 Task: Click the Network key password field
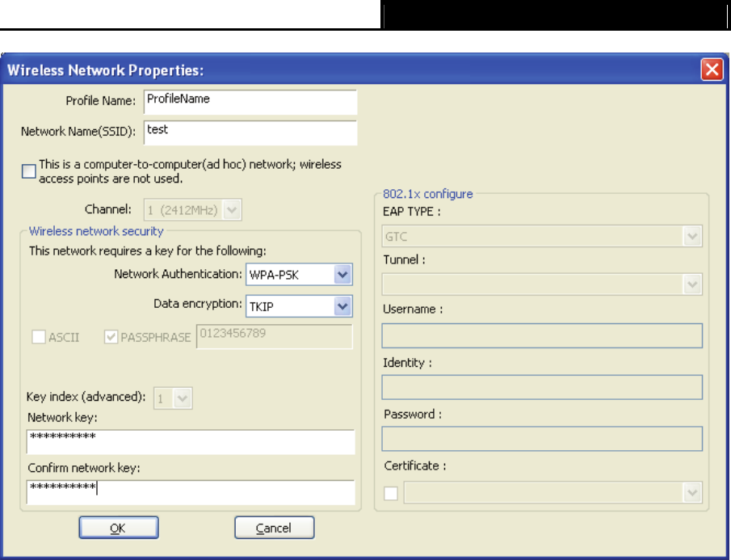coord(191,441)
